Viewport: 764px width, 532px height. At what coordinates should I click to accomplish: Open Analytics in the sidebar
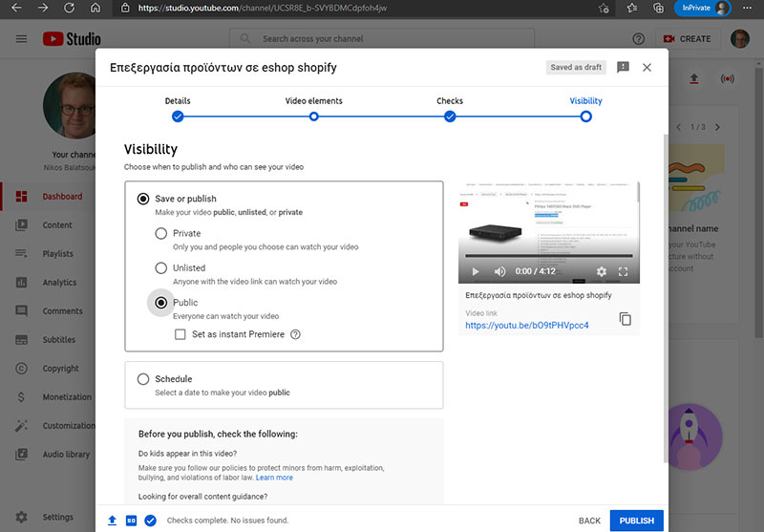click(49, 283)
